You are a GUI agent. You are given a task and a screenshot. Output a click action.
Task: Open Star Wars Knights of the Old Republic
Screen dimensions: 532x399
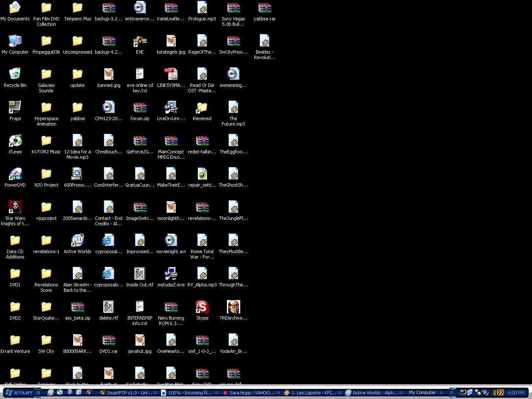click(15, 207)
